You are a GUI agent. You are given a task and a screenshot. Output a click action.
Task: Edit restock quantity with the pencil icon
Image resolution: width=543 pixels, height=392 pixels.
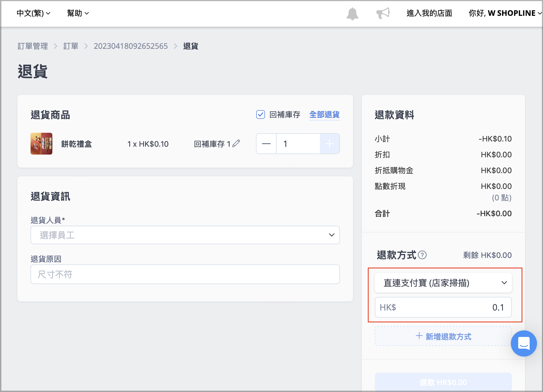coord(236,143)
